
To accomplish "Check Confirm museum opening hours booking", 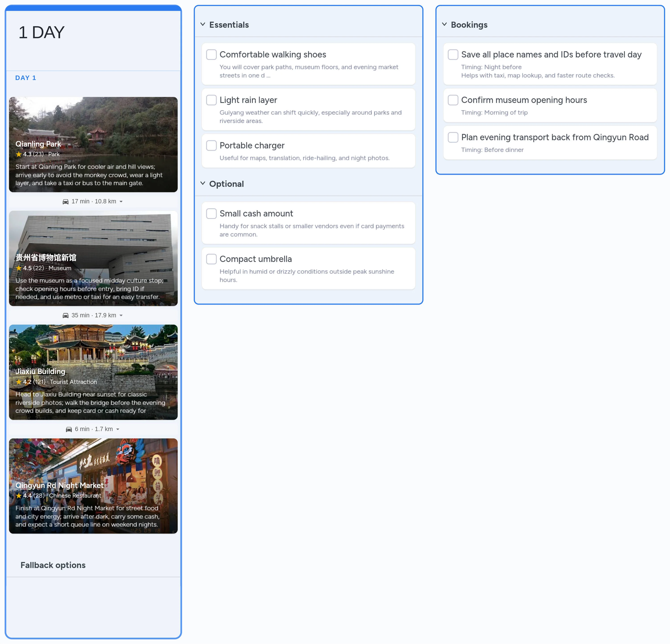I will tap(453, 100).
